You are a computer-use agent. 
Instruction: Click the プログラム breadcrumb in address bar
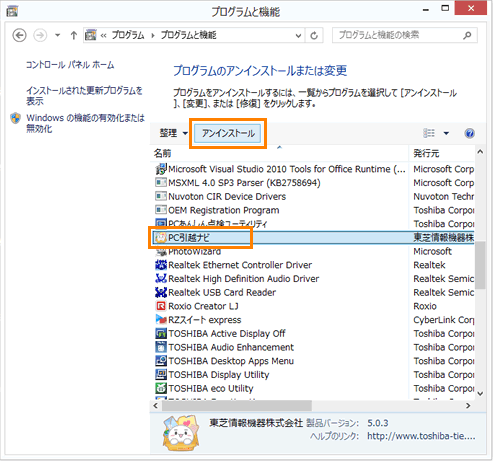point(128,35)
